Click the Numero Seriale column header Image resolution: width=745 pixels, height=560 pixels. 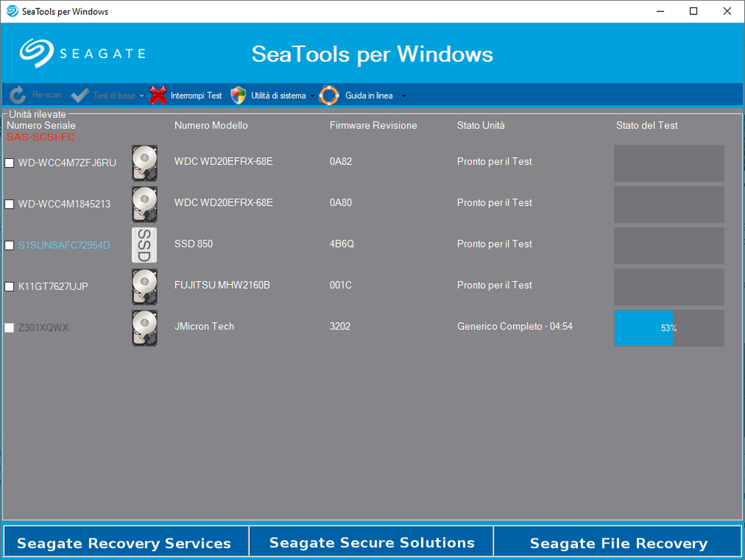(x=41, y=125)
